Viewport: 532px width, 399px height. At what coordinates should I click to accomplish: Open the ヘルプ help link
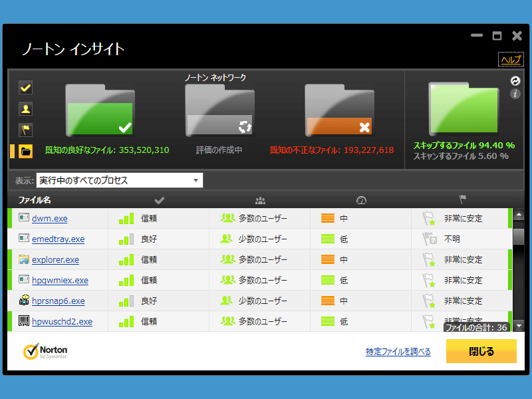[511, 59]
